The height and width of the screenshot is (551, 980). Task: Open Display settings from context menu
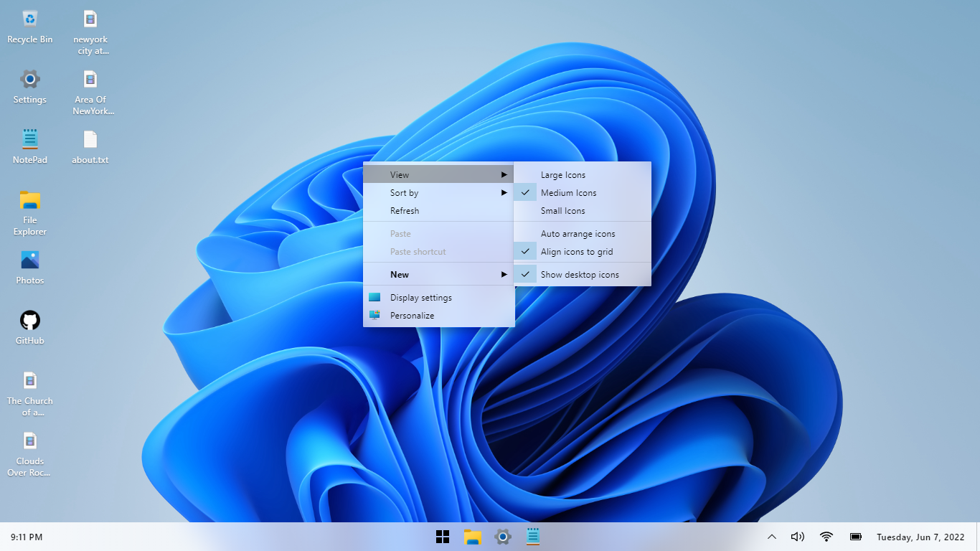420,298
